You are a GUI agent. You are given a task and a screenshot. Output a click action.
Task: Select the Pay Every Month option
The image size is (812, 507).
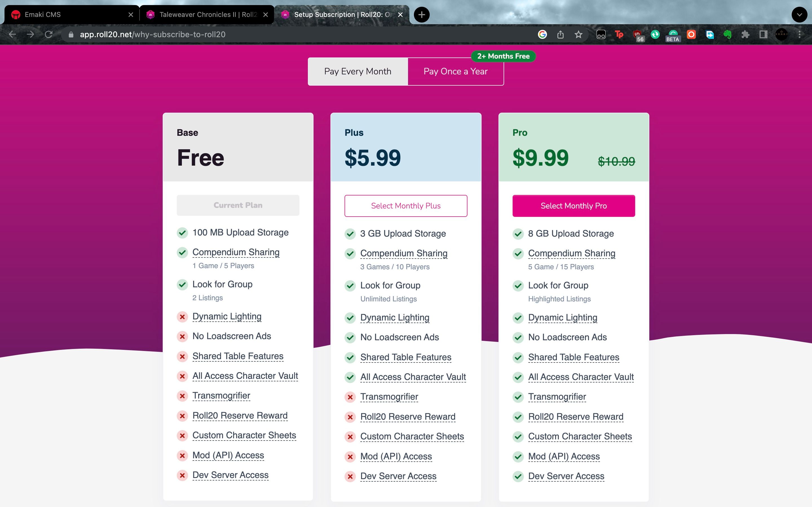[x=358, y=72]
